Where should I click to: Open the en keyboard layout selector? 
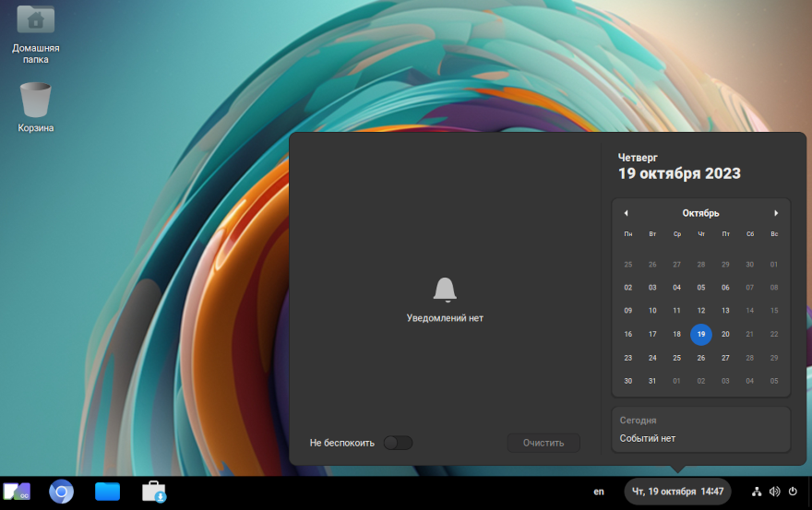pyautogui.click(x=599, y=492)
